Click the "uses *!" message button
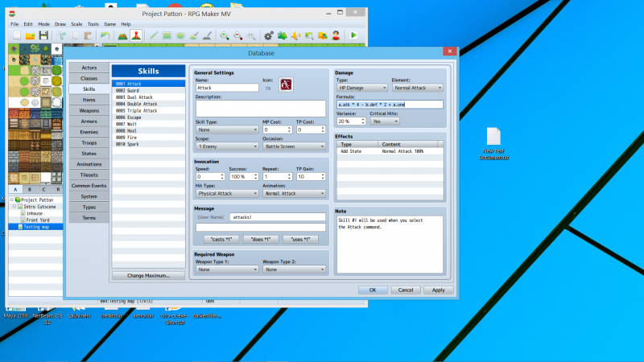Viewport: 644px width, 362px height. click(300, 239)
